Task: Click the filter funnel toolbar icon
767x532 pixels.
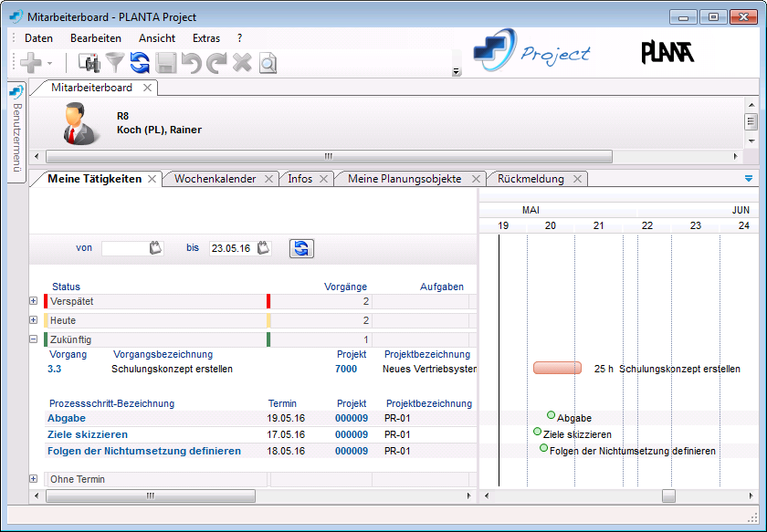Action: click(x=115, y=62)
